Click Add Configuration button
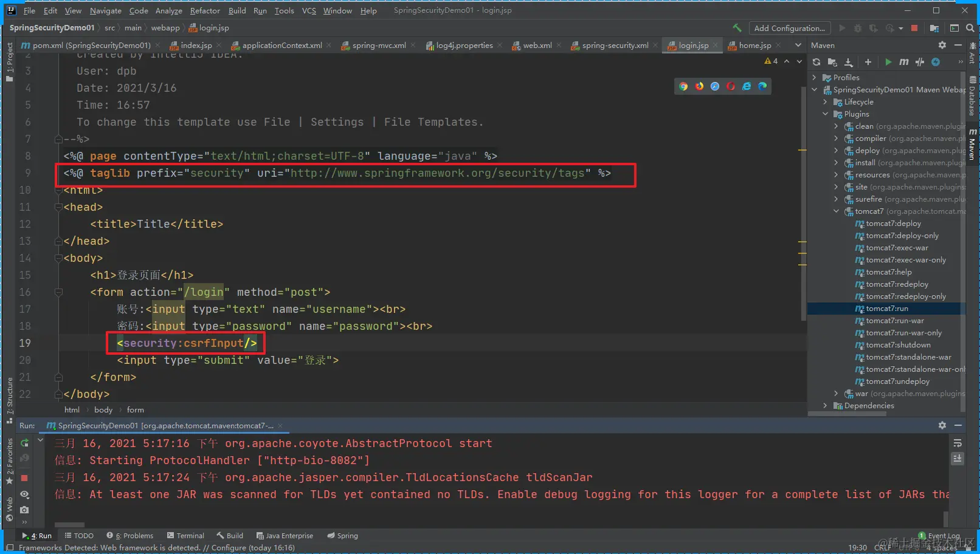The width and height of the screenshot is (980, 554). point(790,28)
